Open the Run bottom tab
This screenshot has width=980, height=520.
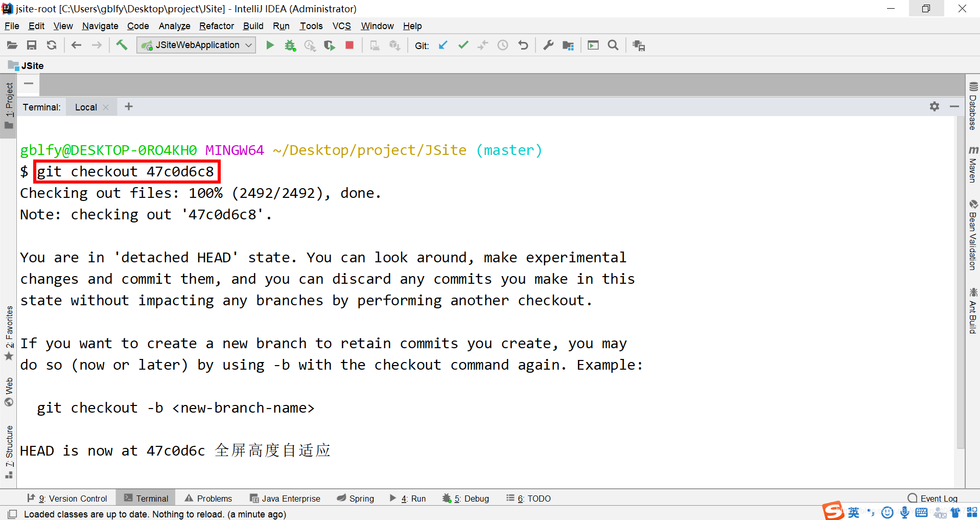tap(408, 499)
